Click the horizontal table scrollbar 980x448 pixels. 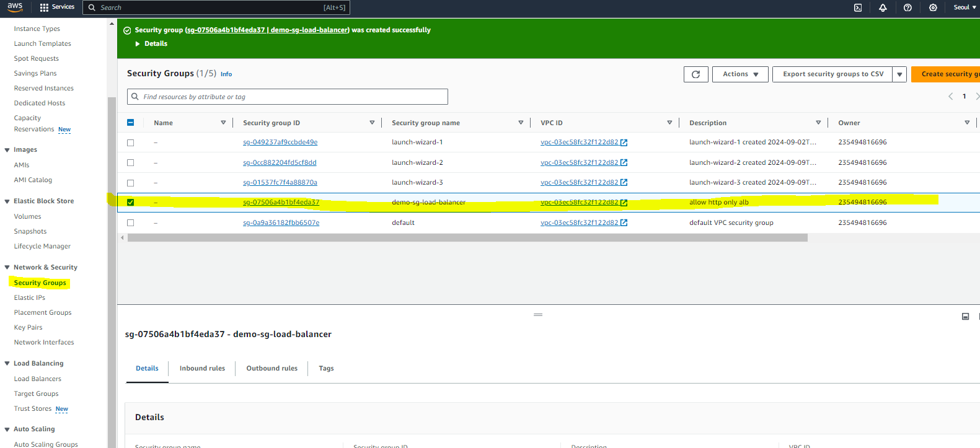467,238
